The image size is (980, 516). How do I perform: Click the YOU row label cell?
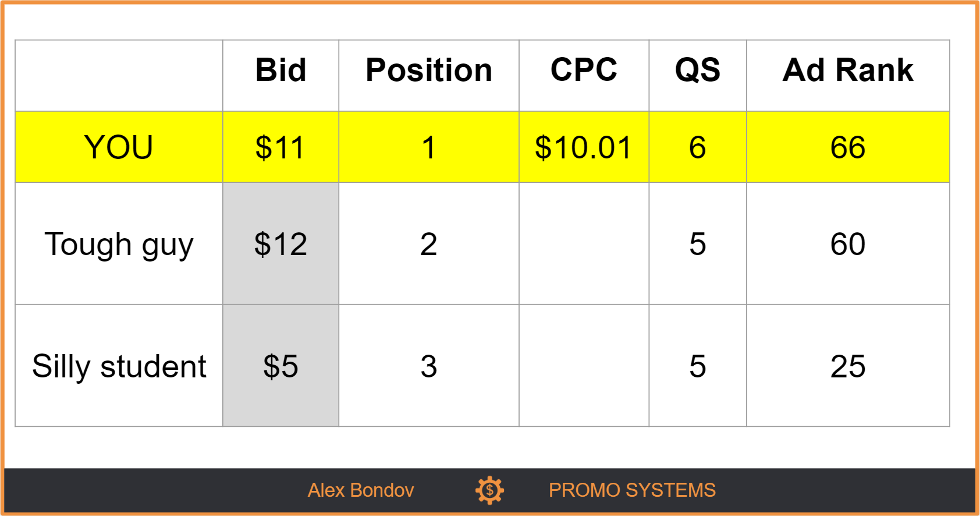pos(119,147)
